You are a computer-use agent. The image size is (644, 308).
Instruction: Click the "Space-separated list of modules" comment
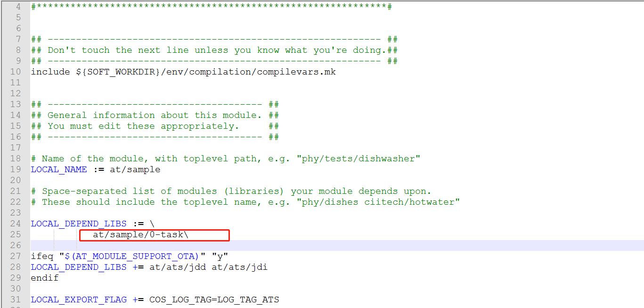(231, 191)
